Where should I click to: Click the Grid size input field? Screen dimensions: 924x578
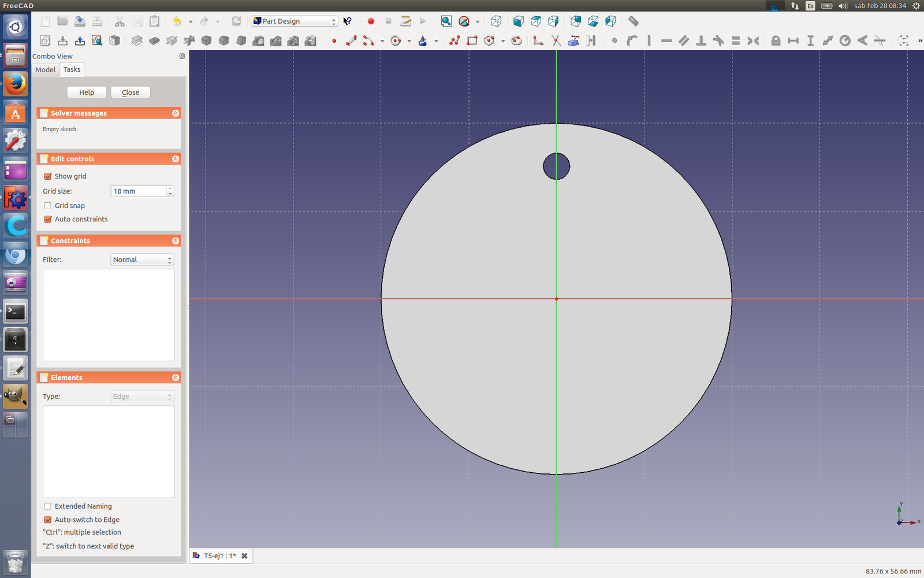click(139, 191)
